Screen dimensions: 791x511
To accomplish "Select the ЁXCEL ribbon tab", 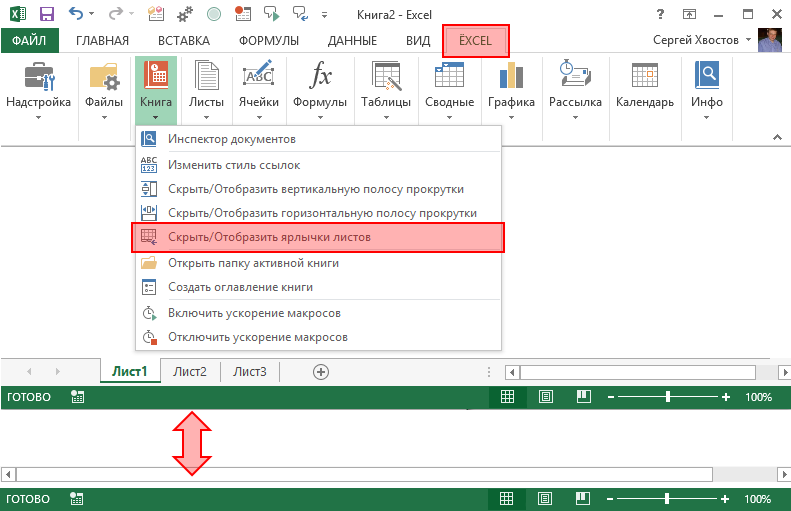I will (x=475, y=40).
